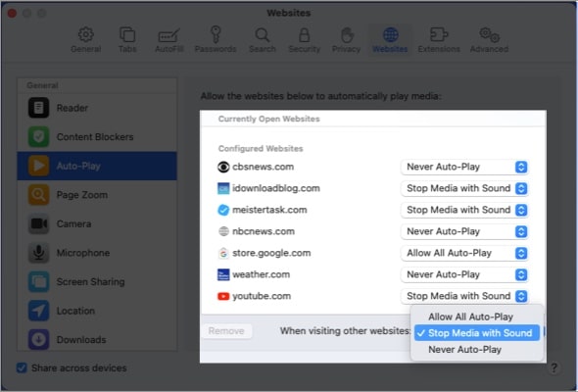Image resolution: width=578 pixels, height=392 pixels.
Task: Open the meistertask.com auto-play dropdown
Action: (464, 210)
